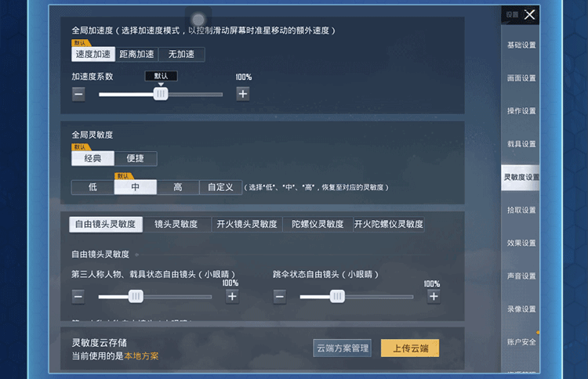Set sensitivity preset to 高
The width and height of the screenshot is (588, 379).
(178, 187)
